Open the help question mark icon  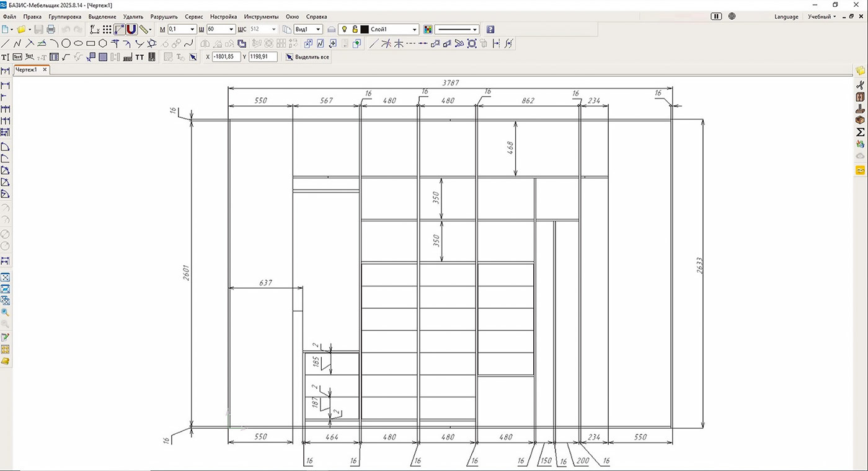pyautogui.click(x=490, y=29)
